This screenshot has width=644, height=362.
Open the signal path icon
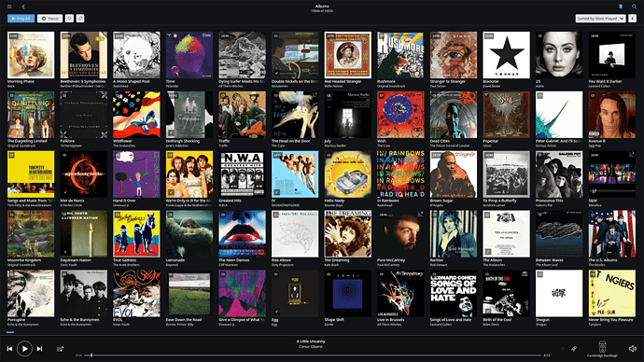[574, 348]
